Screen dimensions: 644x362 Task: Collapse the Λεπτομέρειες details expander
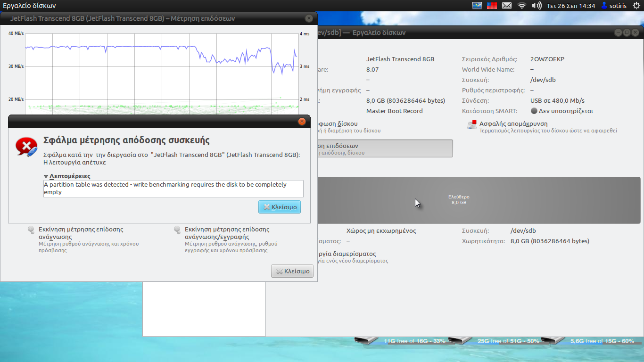(46, 176)
